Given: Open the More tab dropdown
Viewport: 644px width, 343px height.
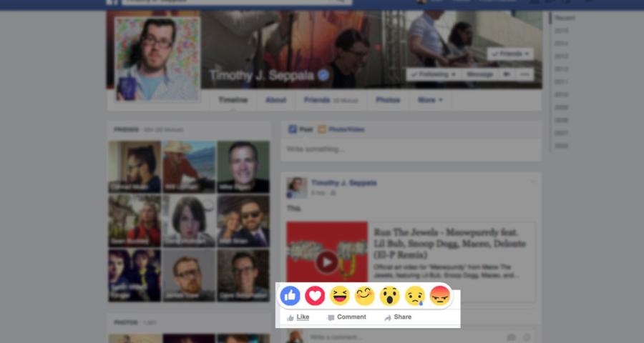Looking at the screenshot, I should [430, 100].
